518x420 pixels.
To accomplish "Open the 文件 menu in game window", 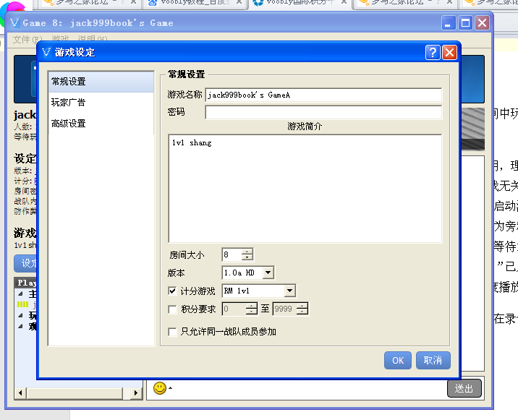I will tap(27, 40).
